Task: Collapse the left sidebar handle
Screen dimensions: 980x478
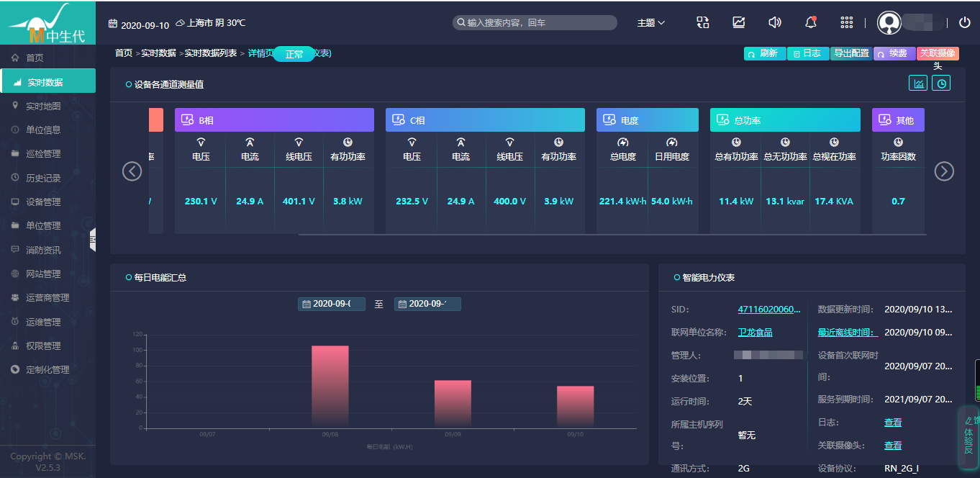Action: point(92,240)
